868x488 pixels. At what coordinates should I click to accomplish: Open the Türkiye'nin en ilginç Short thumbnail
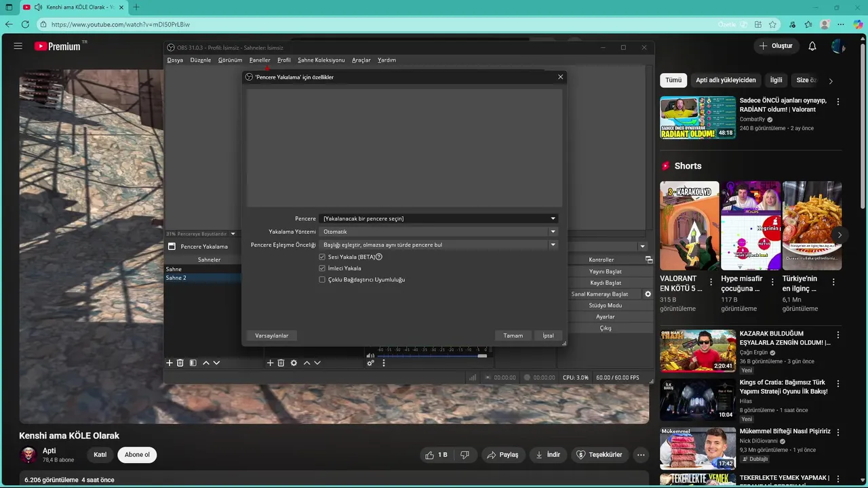[812, 226]
